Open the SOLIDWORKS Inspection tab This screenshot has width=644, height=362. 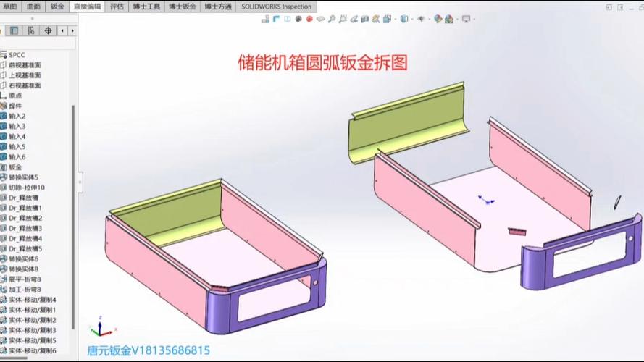click(x=276, y=7)
